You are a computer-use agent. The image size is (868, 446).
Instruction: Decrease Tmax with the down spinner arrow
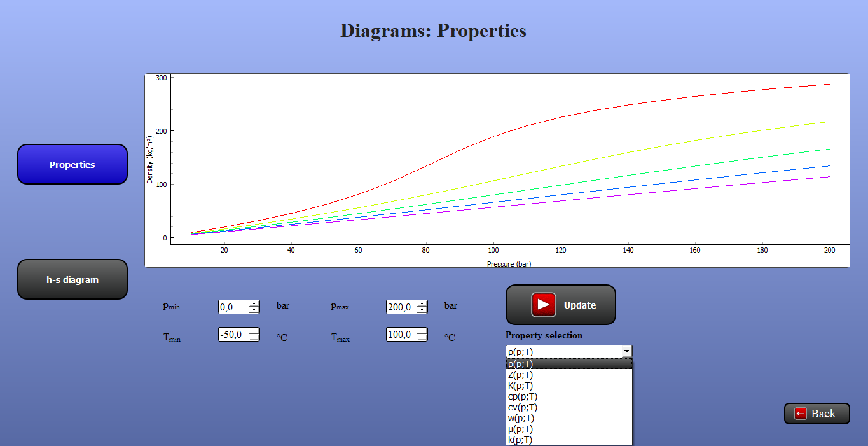[422, 337]
